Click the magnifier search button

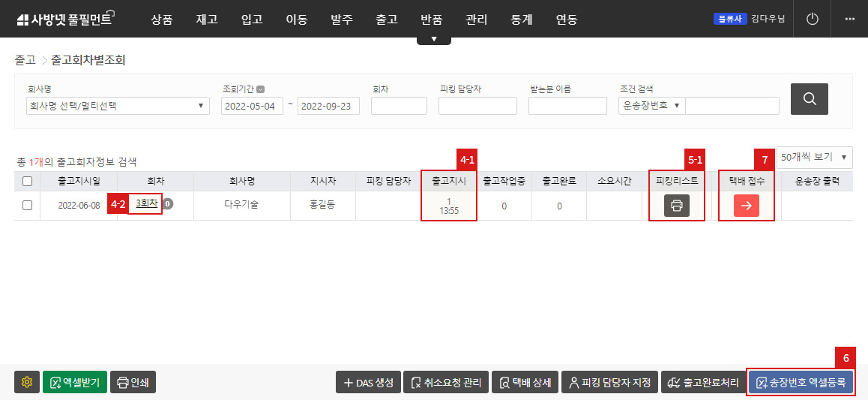click(x=810, y=99)
